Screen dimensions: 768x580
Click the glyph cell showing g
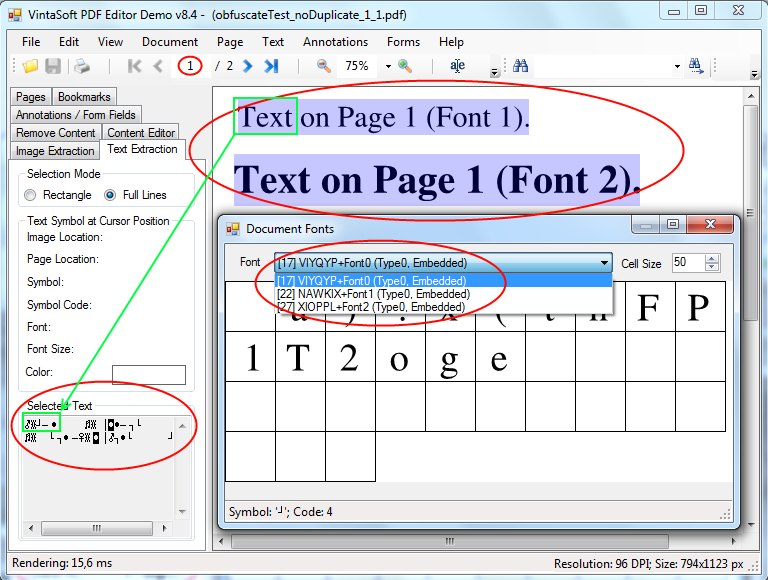point(450,357)
